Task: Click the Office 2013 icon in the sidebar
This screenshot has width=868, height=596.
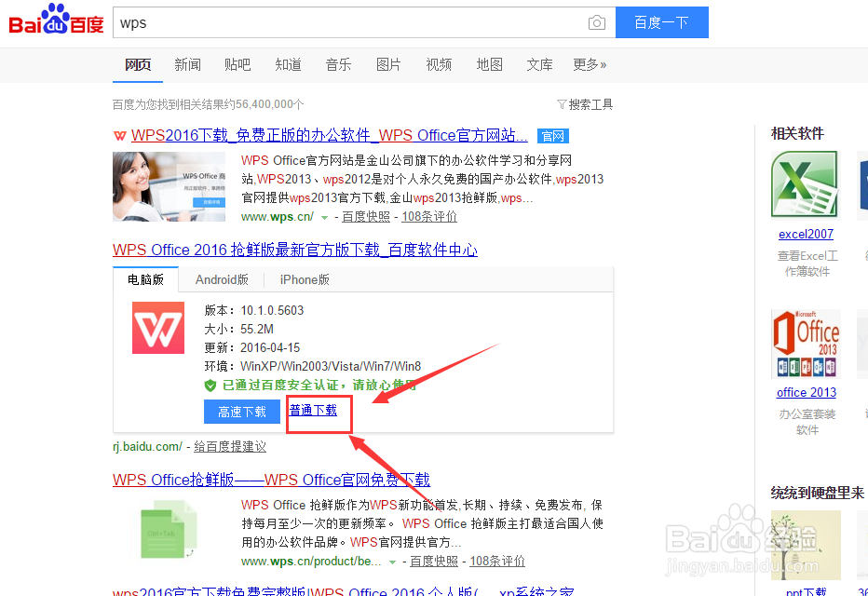Action: point(805,343)
